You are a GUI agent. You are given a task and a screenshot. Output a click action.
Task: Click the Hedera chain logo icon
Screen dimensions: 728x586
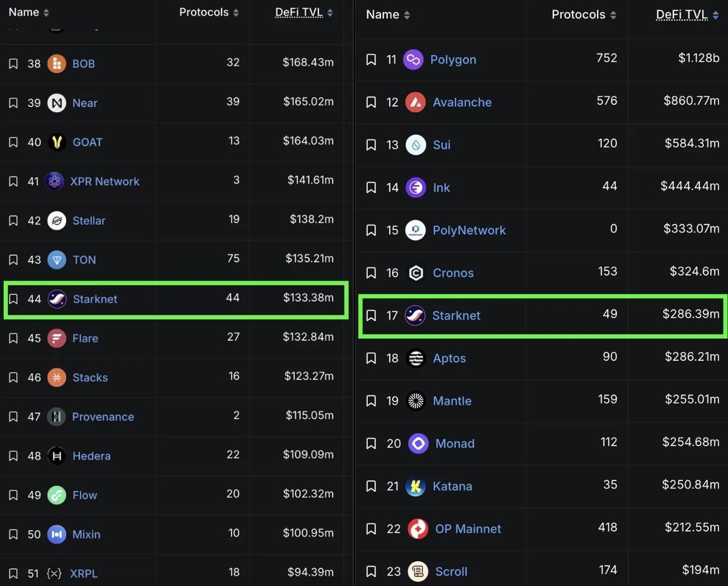coord(56,456)
